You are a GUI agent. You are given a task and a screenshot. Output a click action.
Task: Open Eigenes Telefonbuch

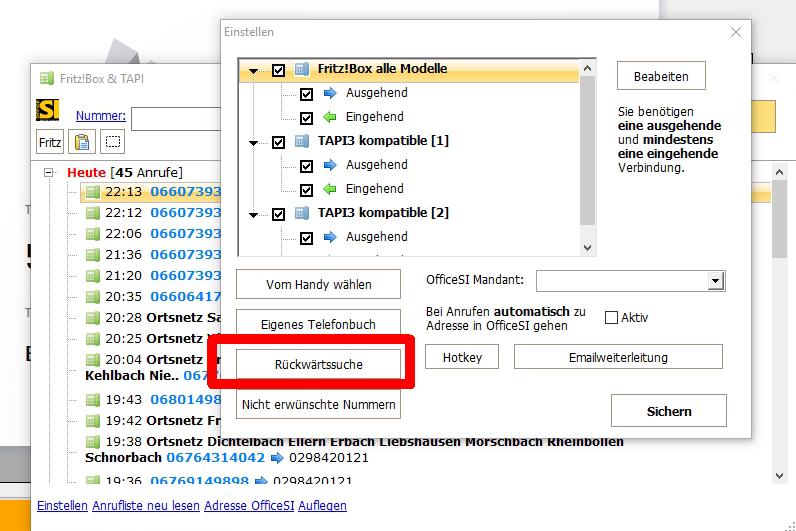point(318,324)
